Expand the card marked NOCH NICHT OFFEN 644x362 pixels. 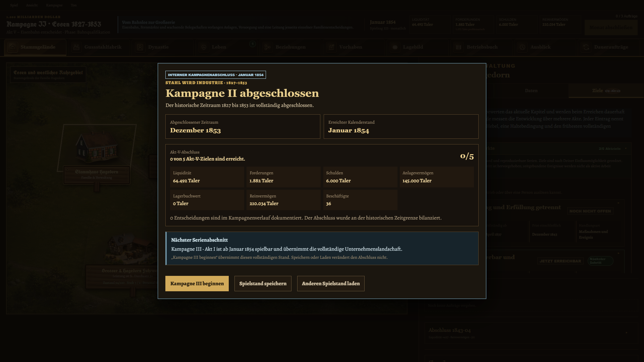619,203
